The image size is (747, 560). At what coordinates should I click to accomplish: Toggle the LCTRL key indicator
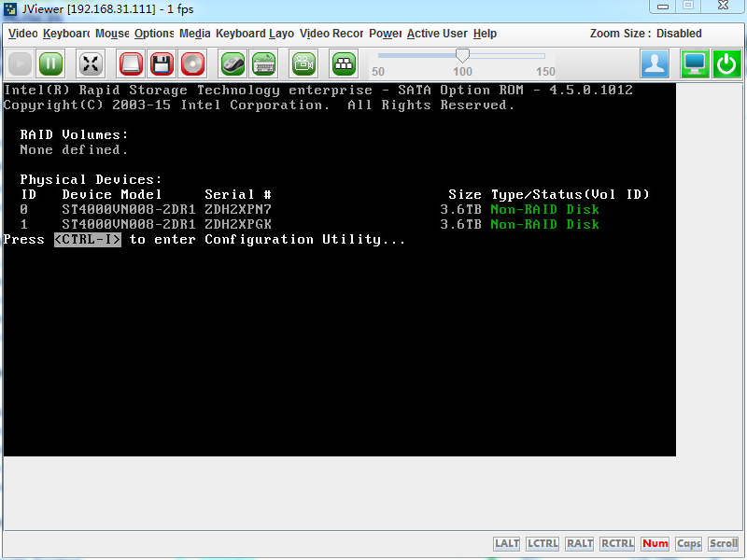pos(543,543)
